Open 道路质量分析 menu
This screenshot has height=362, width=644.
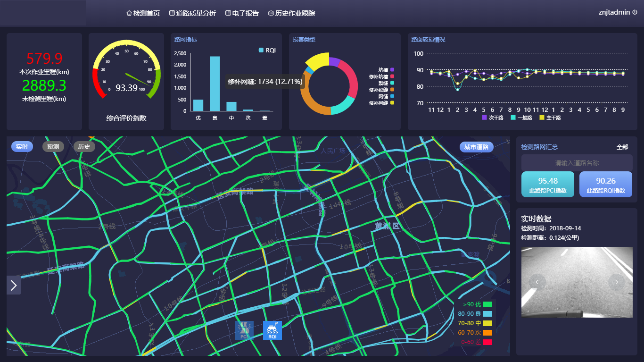point(192,13)
